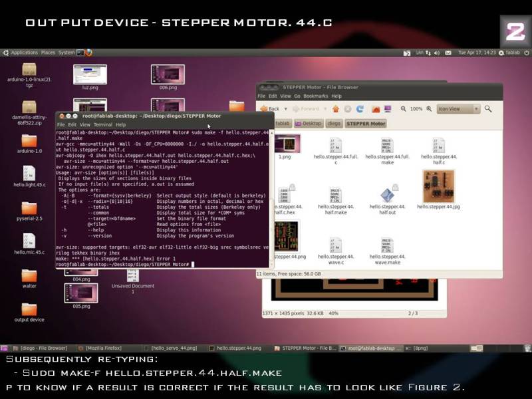Click the power session icon

coord(526,53)
